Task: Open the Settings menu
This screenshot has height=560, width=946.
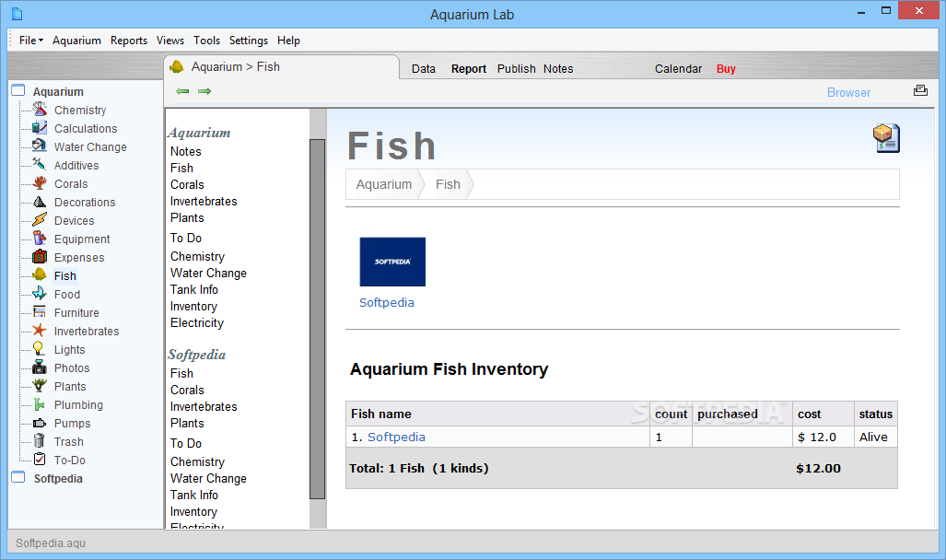Action: 249,41
